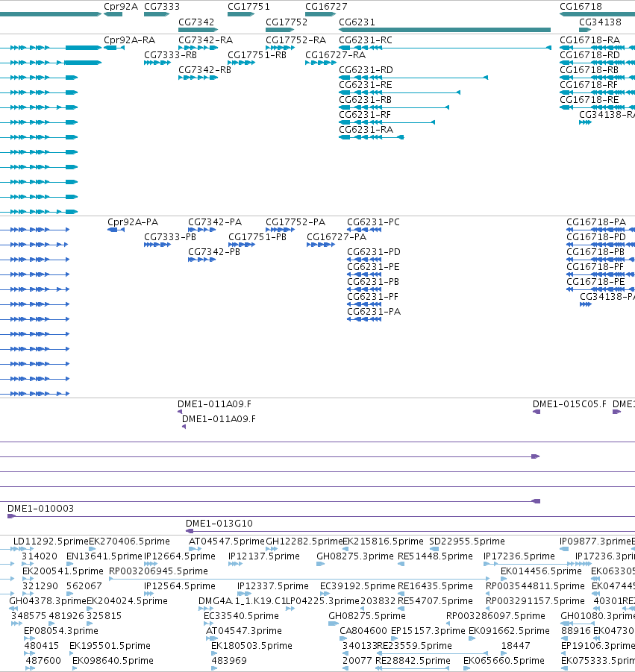
Task: Click transcript CG6231-RB
Action: tap(365, 100)
